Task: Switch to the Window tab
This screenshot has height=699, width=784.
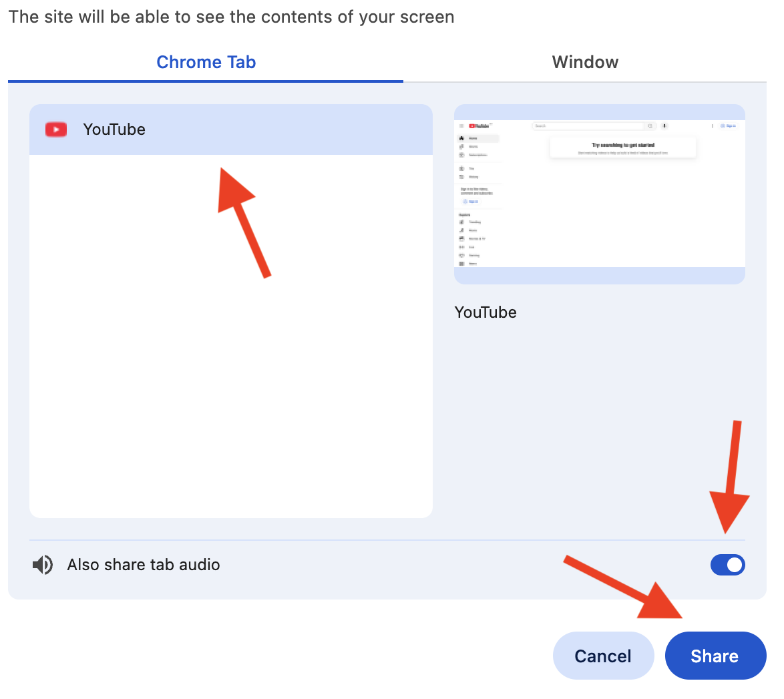Action: pos(585,63)
